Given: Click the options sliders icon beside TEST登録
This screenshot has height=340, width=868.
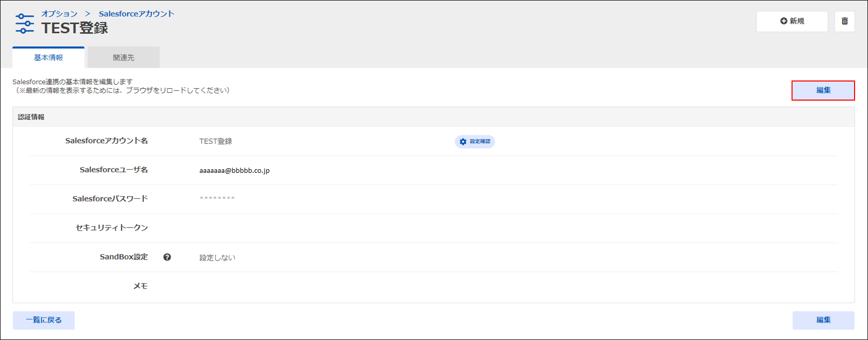Looking at the screenshot, I should click(24, 24).
